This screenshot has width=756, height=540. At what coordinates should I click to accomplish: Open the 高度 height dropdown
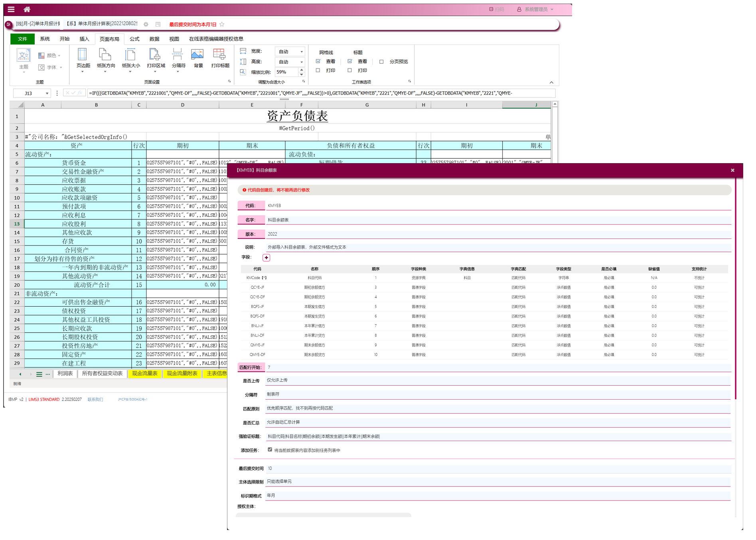click(301, 62)
